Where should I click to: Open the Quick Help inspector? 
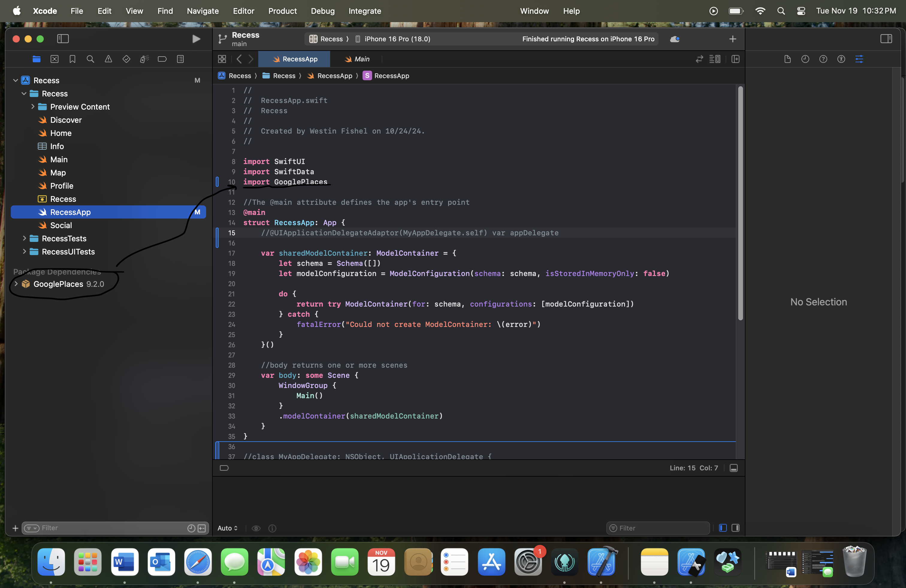[823, 59]
